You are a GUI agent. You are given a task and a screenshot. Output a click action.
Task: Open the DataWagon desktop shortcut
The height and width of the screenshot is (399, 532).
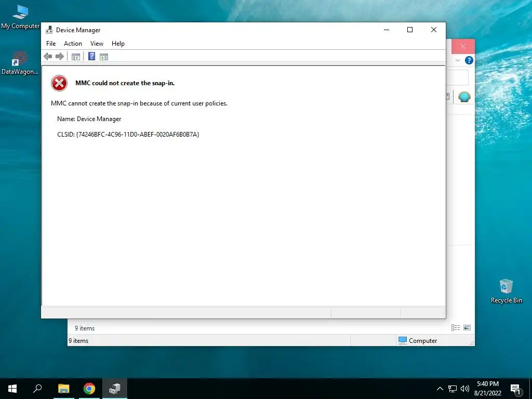point(20,63)
